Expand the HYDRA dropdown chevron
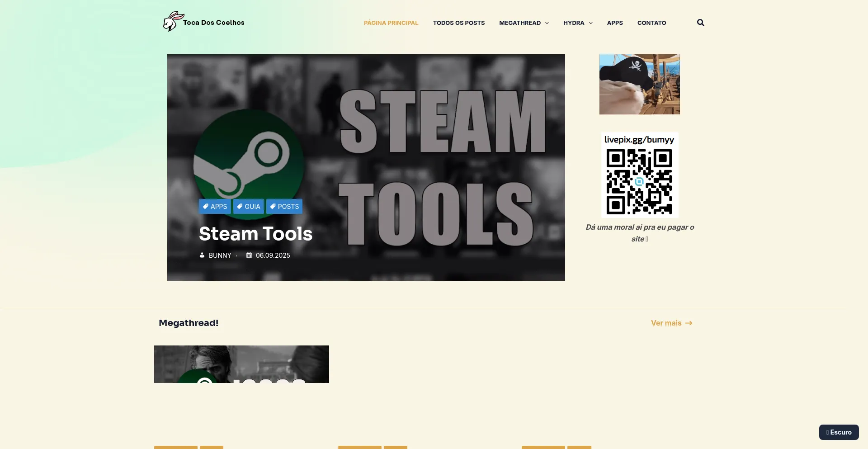Screen dimensions: 868x449 point(590,23)
